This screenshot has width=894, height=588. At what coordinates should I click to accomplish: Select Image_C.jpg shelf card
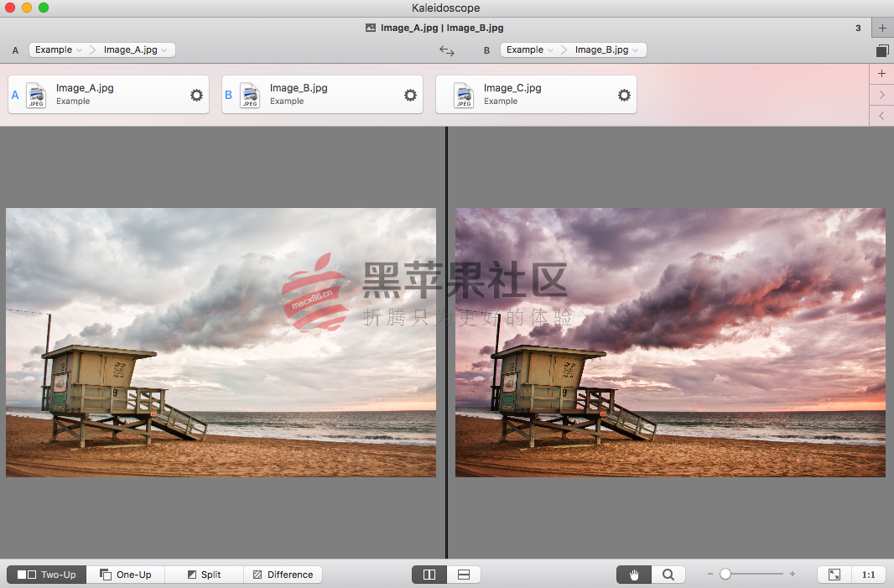[536, 95]
